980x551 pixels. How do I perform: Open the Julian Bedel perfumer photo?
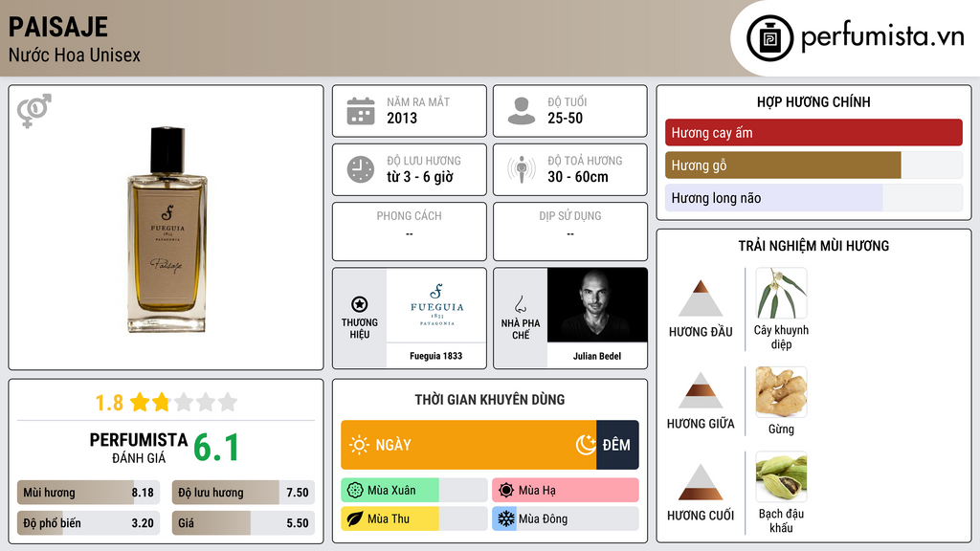pos(597,305)
